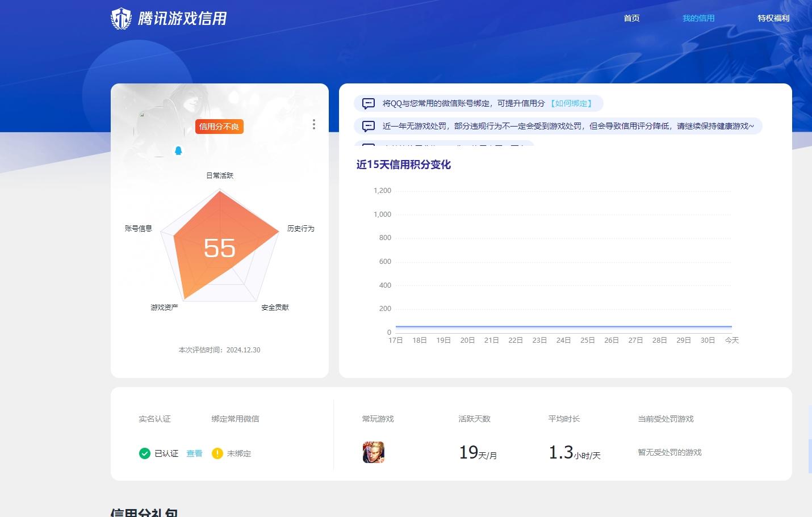Click the 活跃天数 label
The width and height of the screenshot is (812, 517).
474,419
